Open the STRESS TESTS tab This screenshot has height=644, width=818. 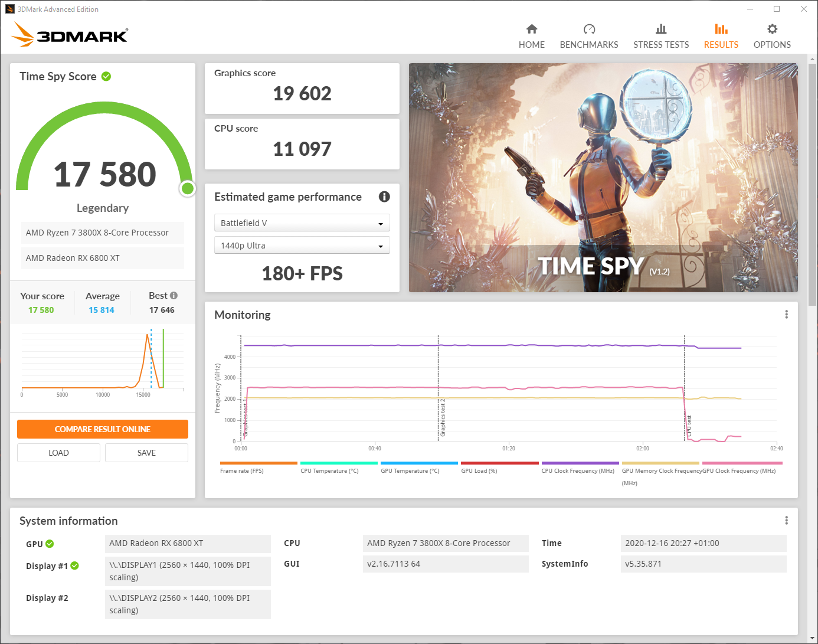(661, 37)
